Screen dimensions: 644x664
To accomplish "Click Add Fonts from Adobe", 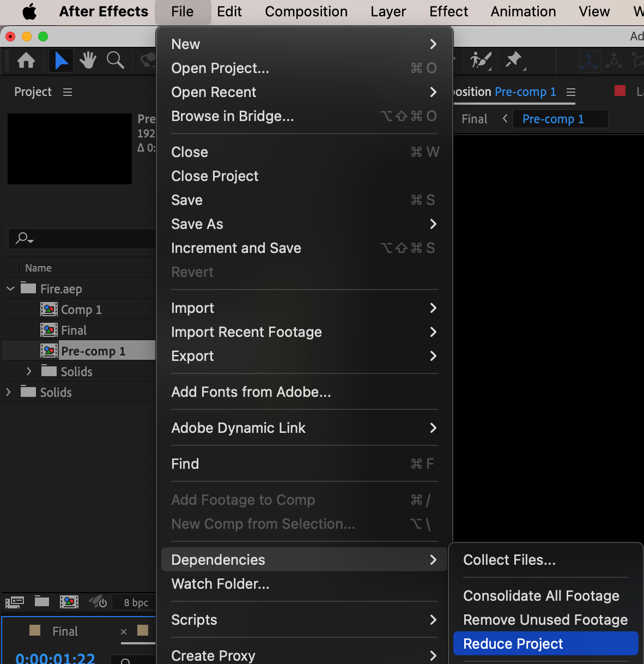I will point(305,392).
